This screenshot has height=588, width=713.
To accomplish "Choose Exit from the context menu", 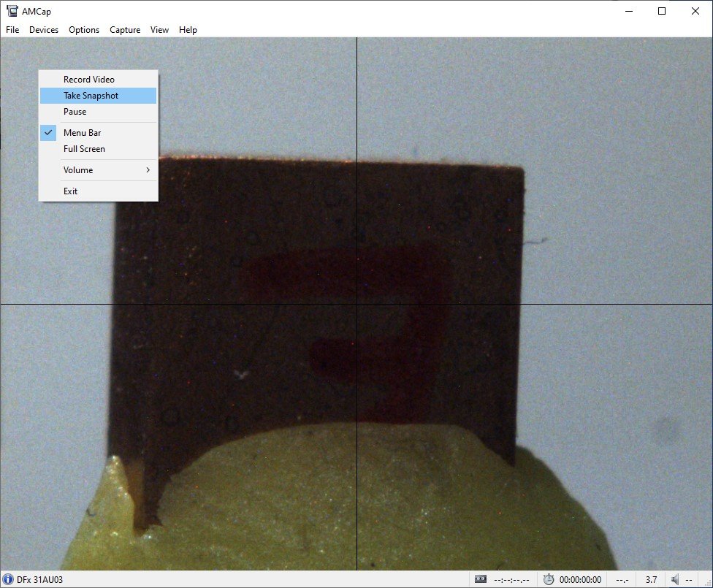I will point(70,191).
